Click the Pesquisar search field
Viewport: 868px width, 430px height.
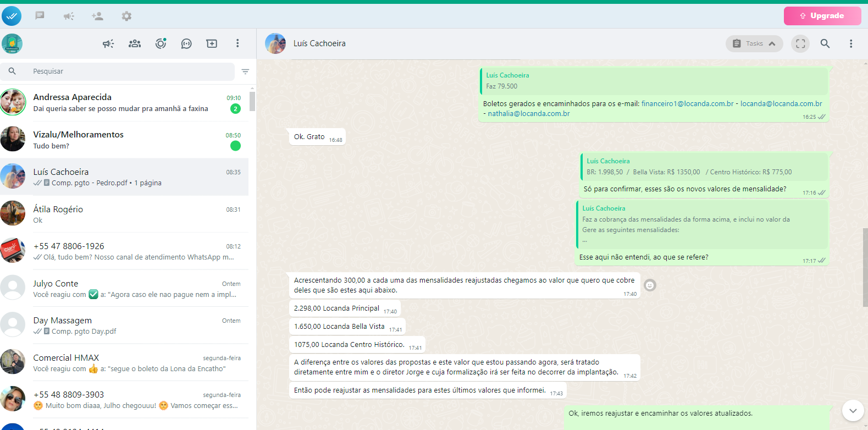tap(126, 71)
